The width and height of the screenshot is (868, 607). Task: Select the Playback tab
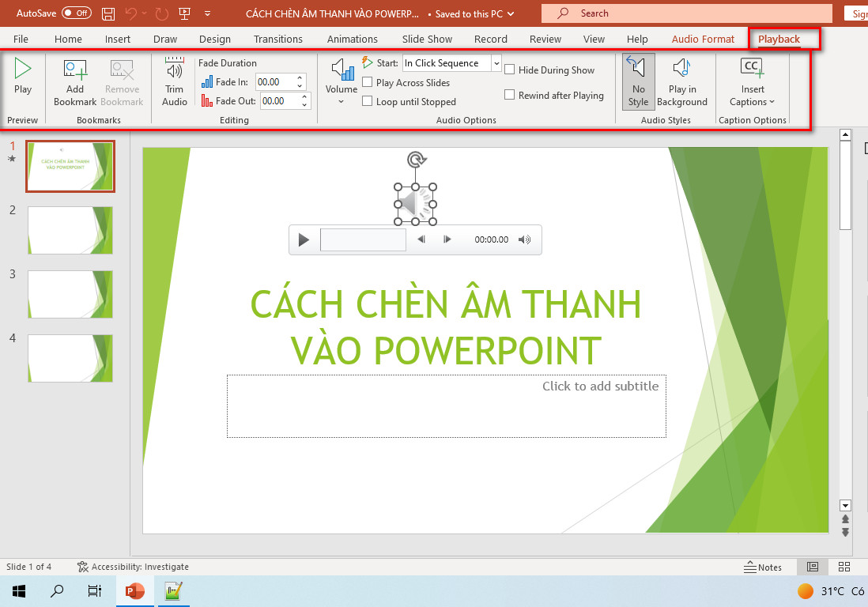[x=779, y=39]
